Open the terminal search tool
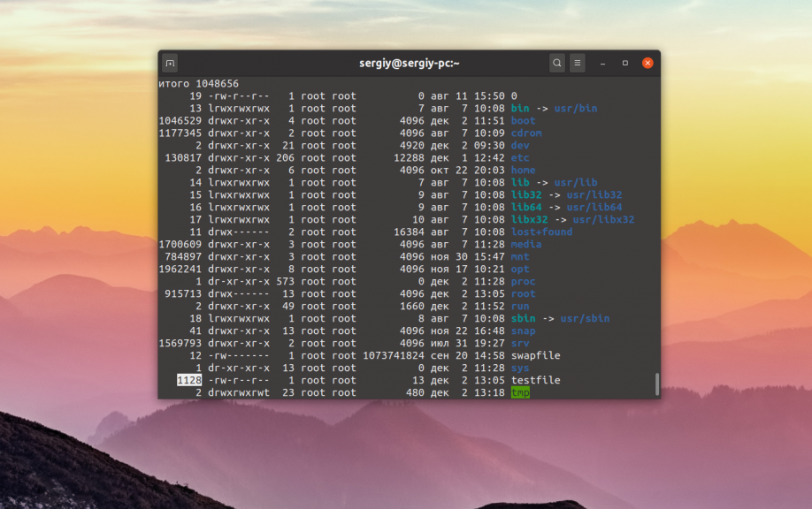 [556, 63]
